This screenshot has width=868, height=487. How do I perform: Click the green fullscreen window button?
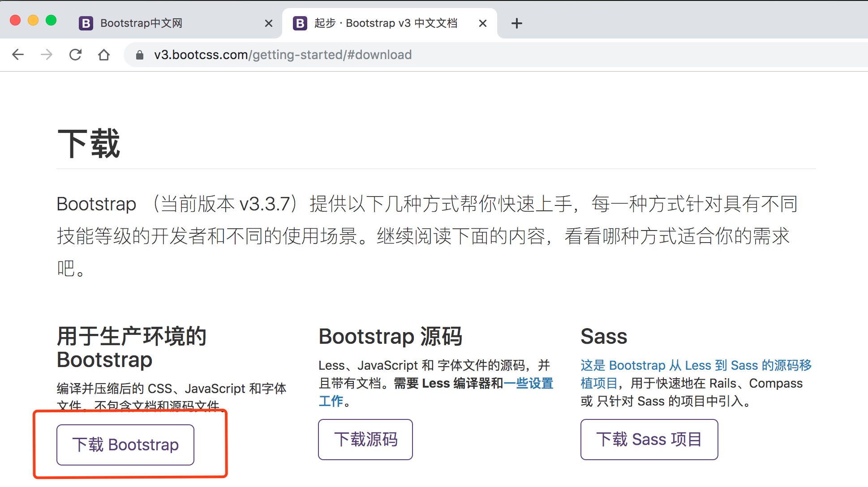point(51,20)
